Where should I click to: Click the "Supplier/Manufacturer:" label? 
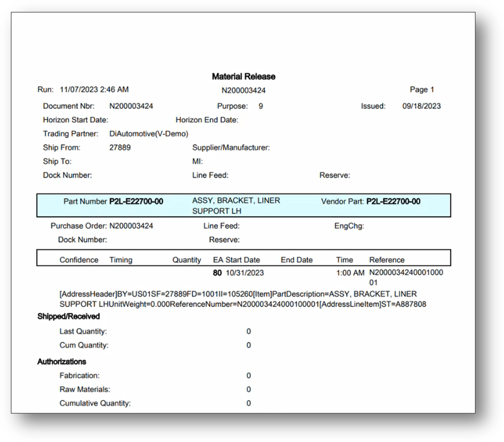tap(231, 148)
